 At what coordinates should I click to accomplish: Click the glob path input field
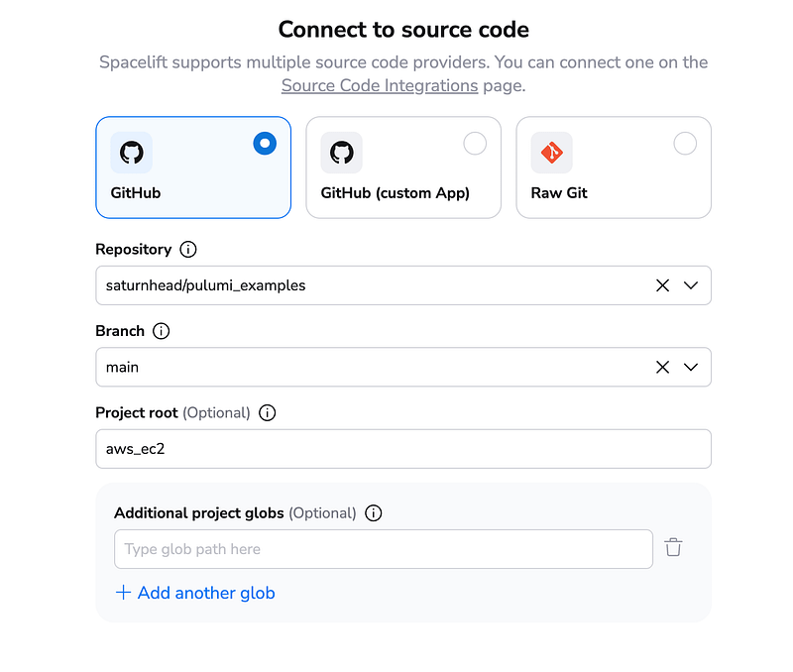click(x=383, y=548)
